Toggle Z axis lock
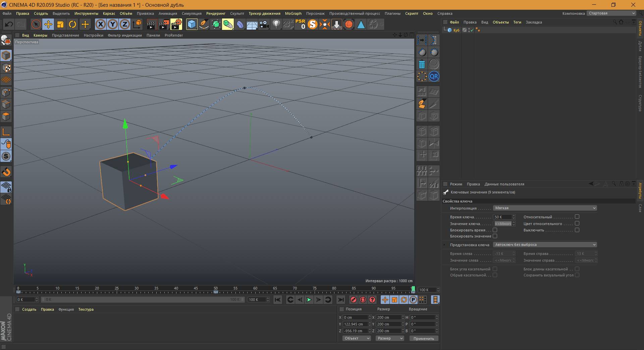Screen dimensions: 644x350 tap(125, 24)
